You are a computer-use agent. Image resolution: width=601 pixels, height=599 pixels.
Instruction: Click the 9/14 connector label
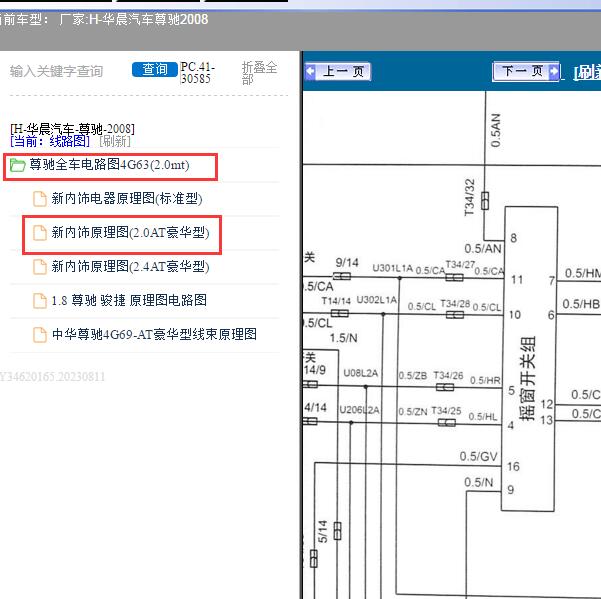coord(347,263)
